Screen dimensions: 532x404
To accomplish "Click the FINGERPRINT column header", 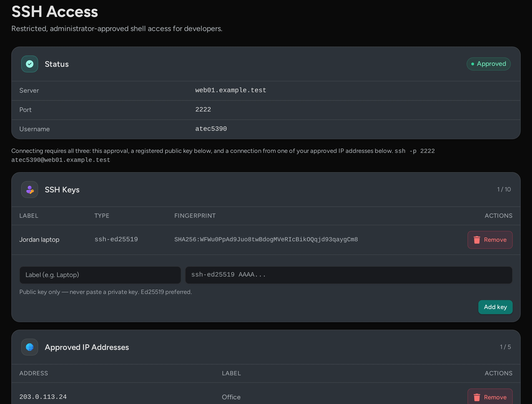I will click(195, 216).
